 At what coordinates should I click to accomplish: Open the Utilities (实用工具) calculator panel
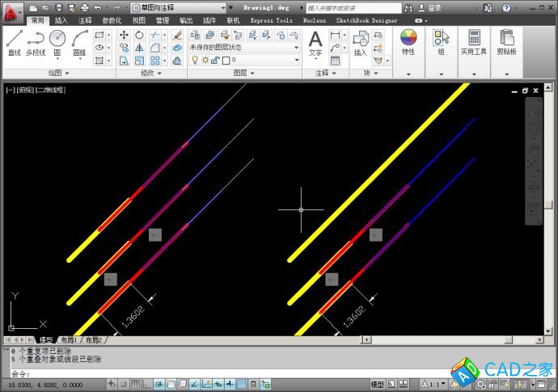coord(474,42)
